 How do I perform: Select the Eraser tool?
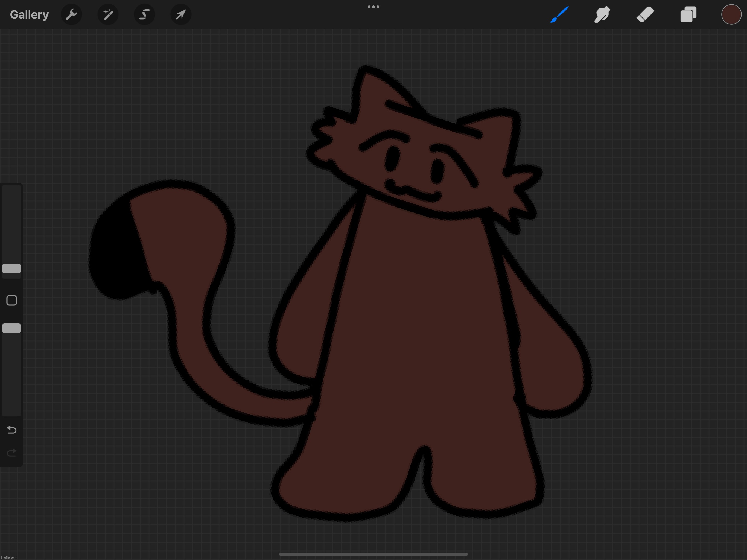click(x=645, y=14)
